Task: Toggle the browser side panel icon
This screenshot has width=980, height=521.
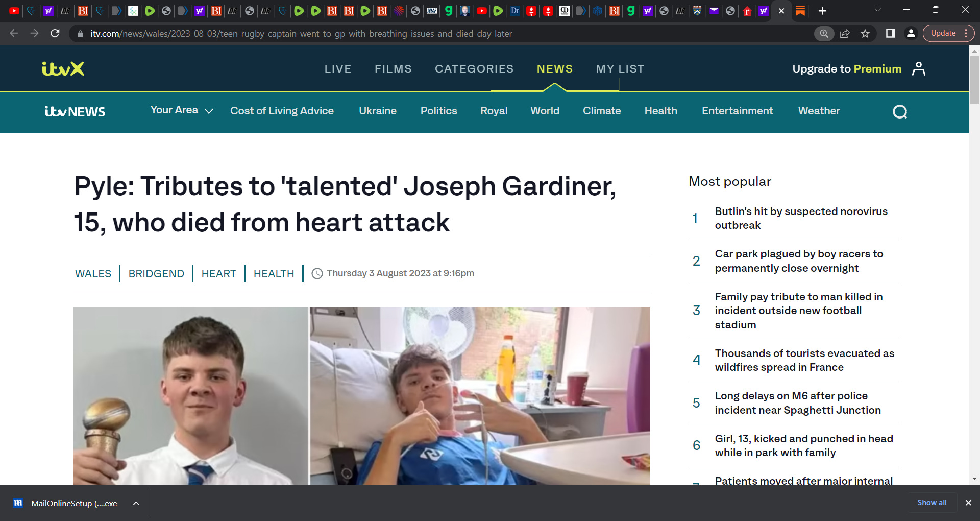Action: coord(890,34)
